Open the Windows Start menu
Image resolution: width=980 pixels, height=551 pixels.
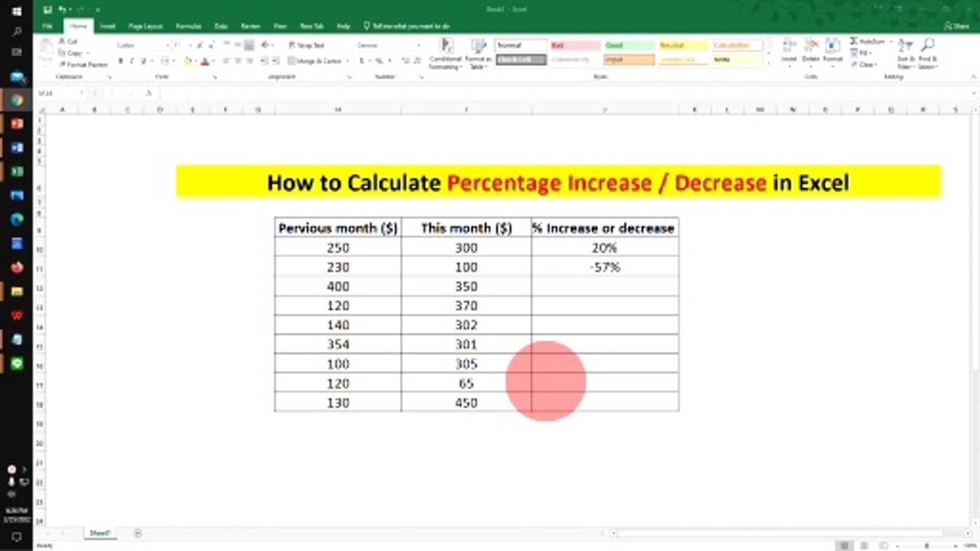coord(16,10)
